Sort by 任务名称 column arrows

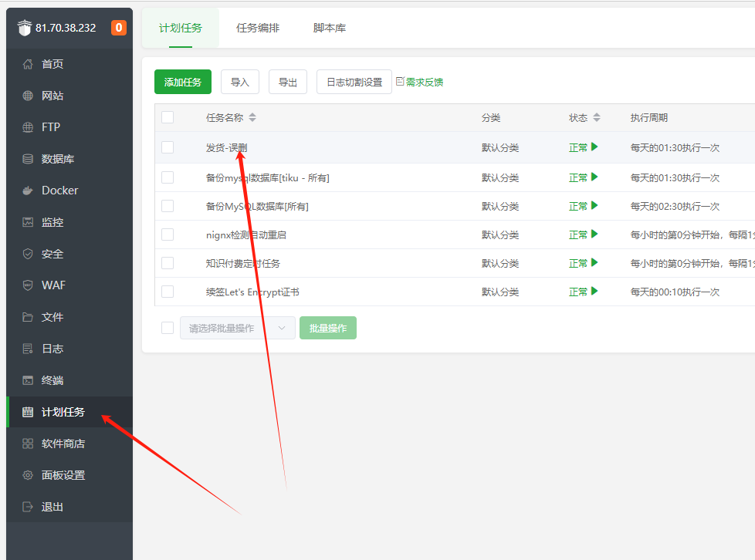tap(252, 118)
